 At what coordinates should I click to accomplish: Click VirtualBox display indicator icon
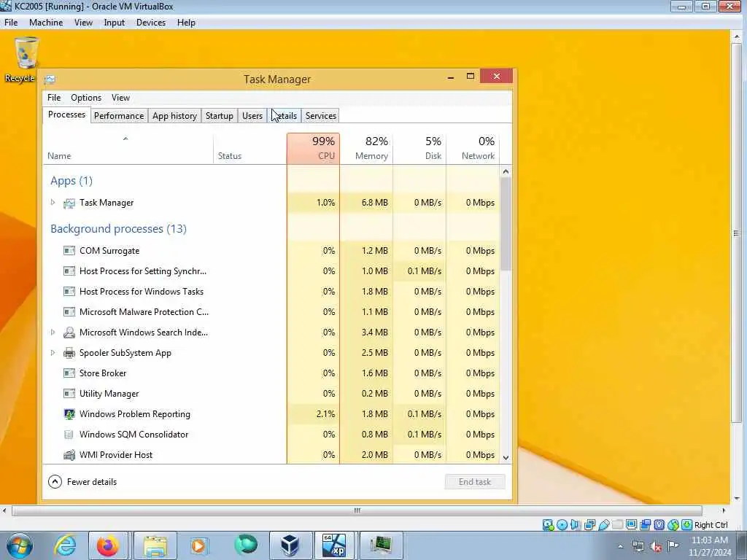[631, 525]
